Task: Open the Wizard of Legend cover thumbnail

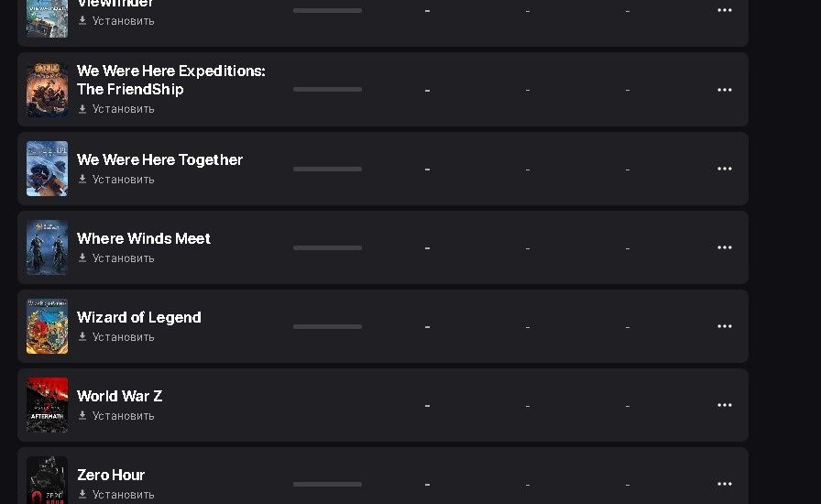Action: (47, 326)
